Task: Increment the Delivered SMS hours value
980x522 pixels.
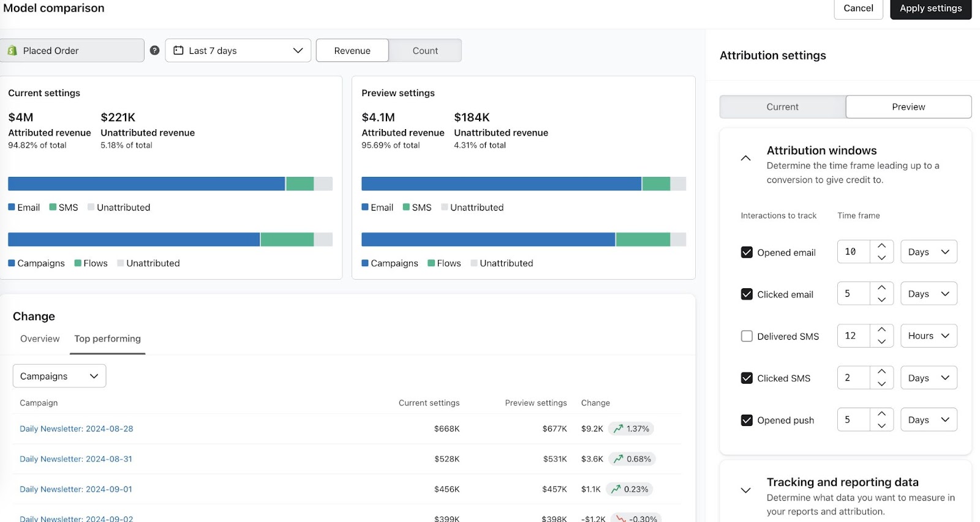Action: tap(881, 330)
